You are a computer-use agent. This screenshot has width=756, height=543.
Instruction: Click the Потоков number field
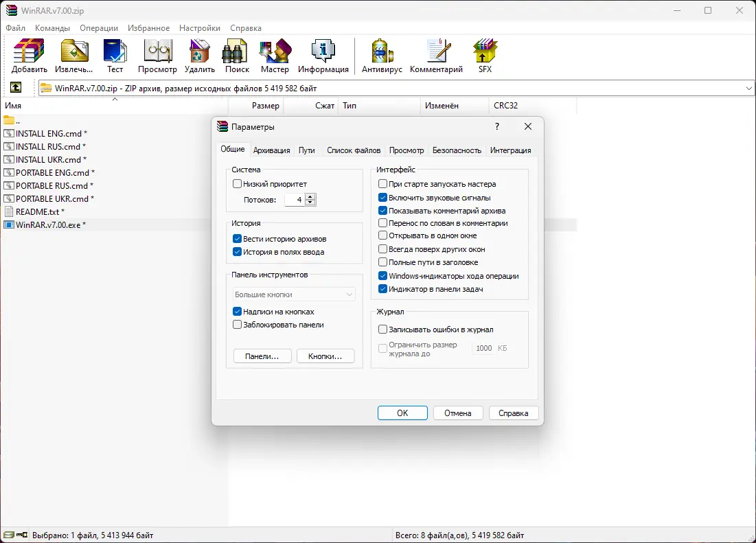point(295,200)
